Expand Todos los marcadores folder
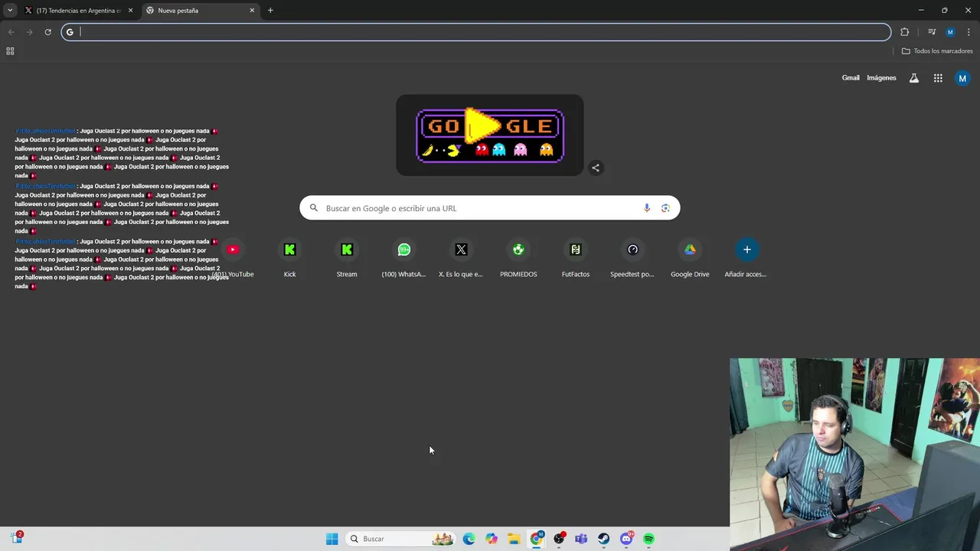Viewport: 980px width, 551px height. [937, 51]
